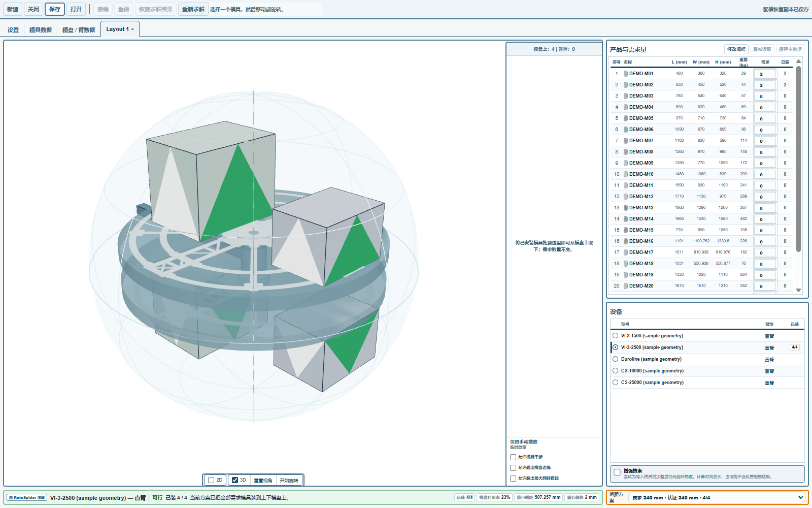812x508 pixels.
Task: Select the Duroline (sample geometry) radio button
Action: tap(616, 359)
